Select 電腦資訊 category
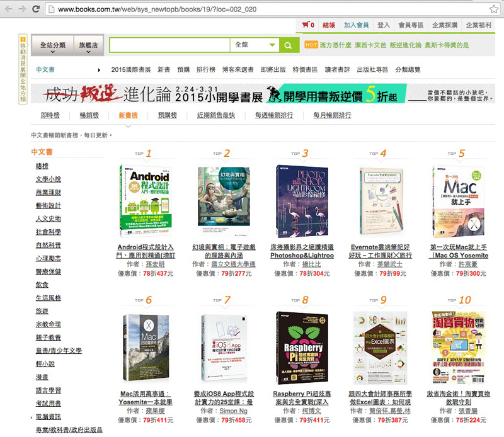The height and width of the screenshot is (437, 504). (x=49, y=417)
